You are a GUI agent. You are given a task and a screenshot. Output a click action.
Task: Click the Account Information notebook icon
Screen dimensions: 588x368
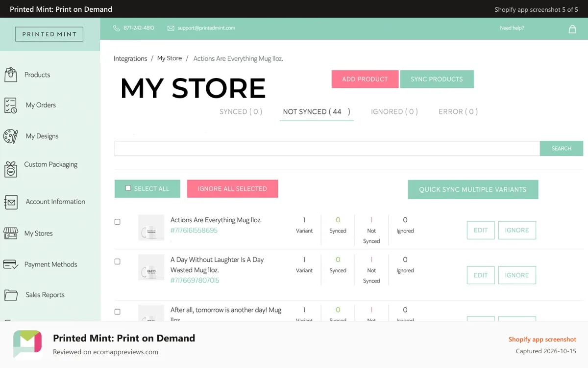[11, 202]
